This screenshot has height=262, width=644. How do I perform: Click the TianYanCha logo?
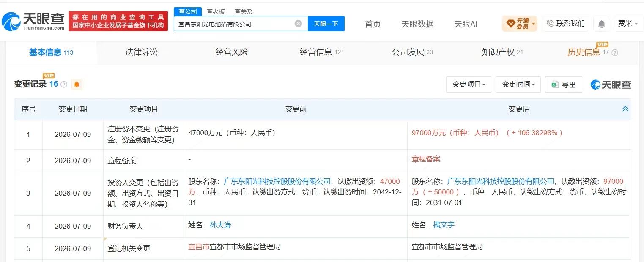(33, 21)
